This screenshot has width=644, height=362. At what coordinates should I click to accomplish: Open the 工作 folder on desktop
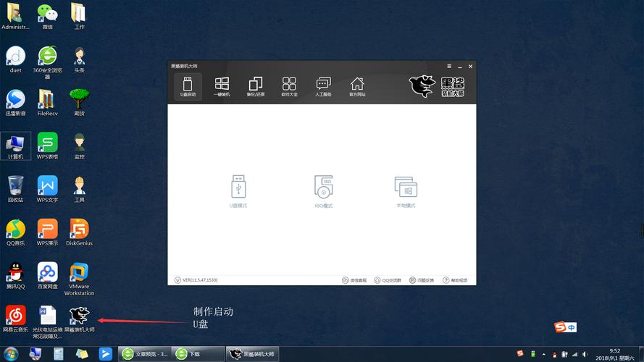[79, 17]
